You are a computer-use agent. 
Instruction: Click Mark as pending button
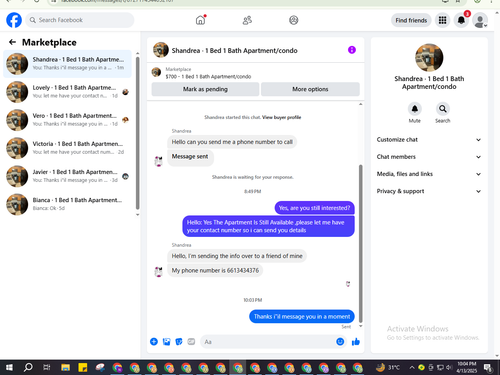205,89
